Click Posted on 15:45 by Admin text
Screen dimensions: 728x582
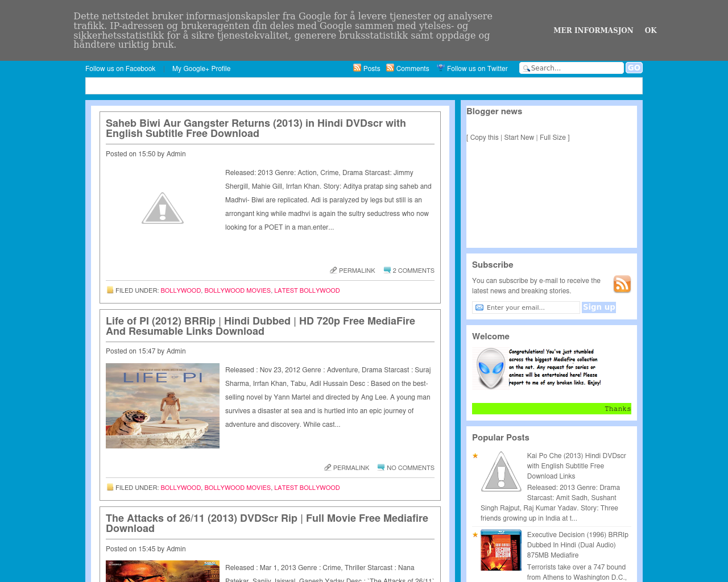point(146,549)
